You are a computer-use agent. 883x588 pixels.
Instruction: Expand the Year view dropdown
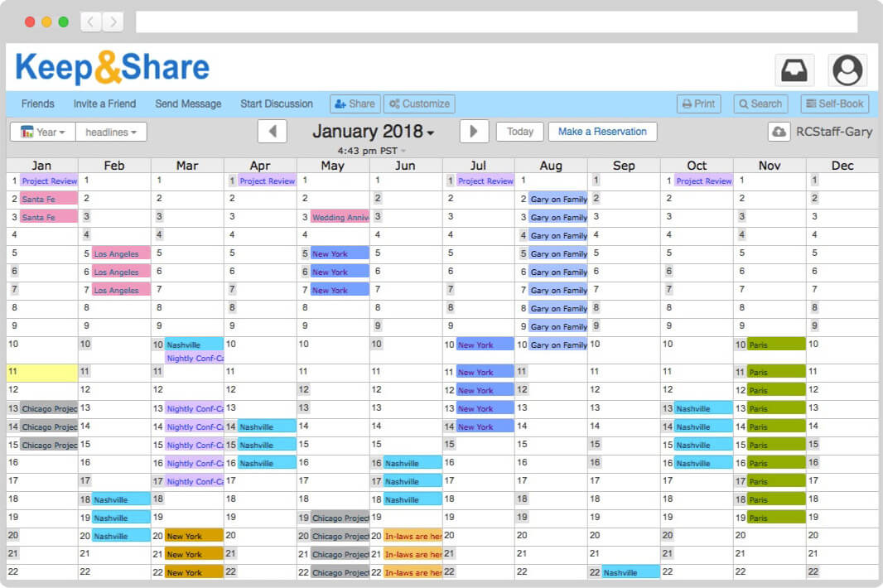42,132
